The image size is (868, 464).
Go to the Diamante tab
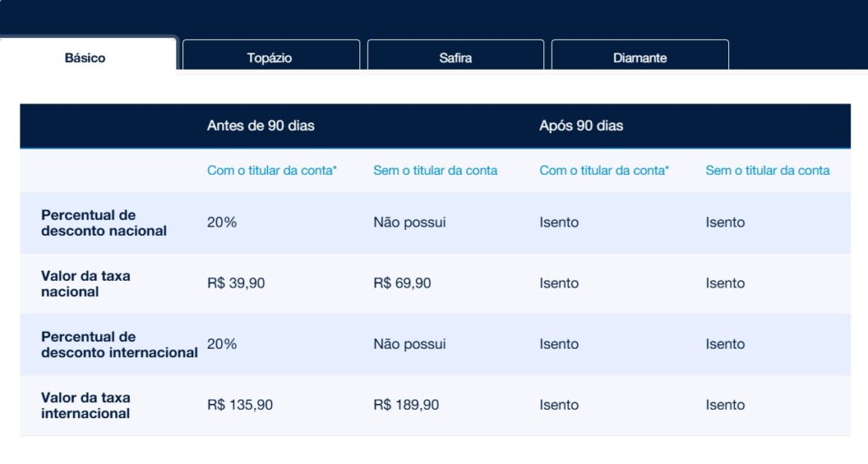click(640, 58)
